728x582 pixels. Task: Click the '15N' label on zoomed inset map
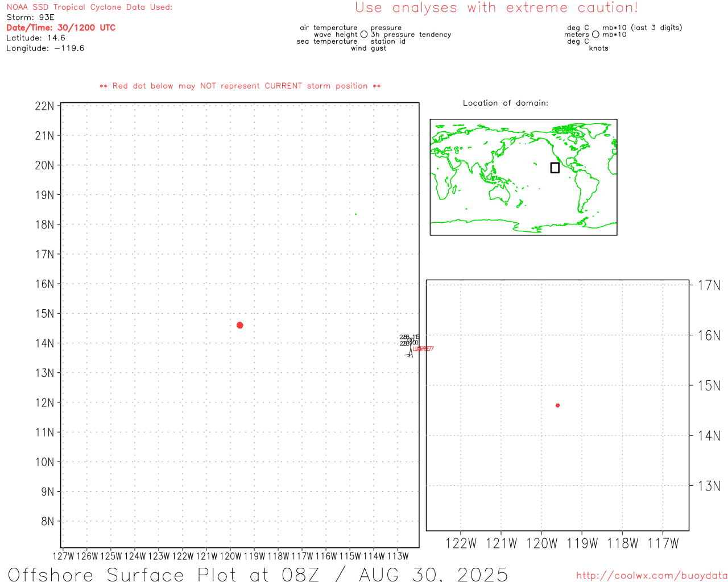[709, 386]
